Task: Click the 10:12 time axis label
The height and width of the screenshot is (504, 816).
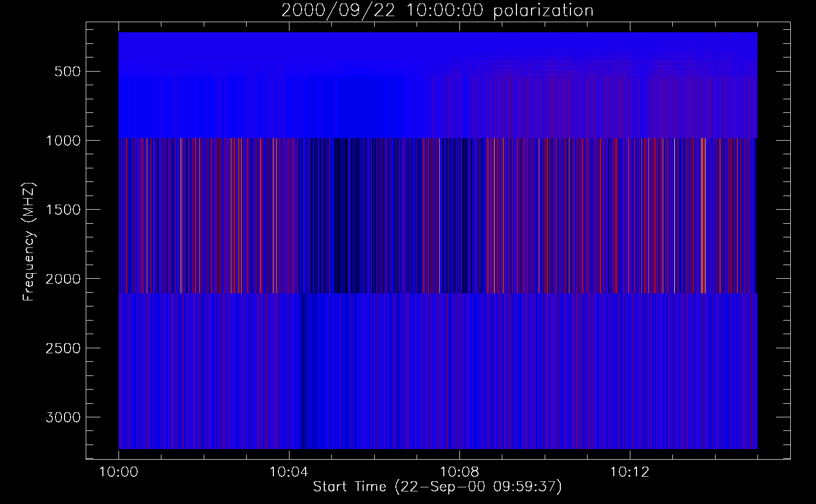Action: pyautogui.click(x=629, y=472)
